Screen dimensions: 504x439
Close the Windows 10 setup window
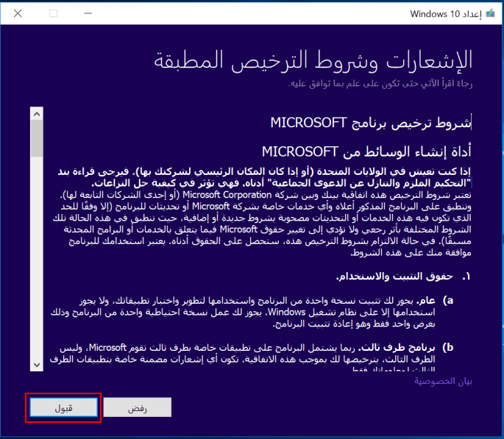18,13
